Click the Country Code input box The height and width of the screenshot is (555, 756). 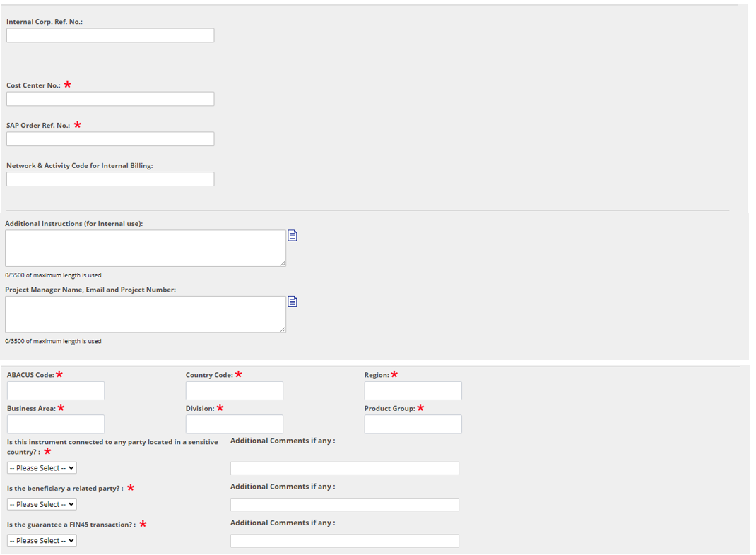(x=235, y=390)
